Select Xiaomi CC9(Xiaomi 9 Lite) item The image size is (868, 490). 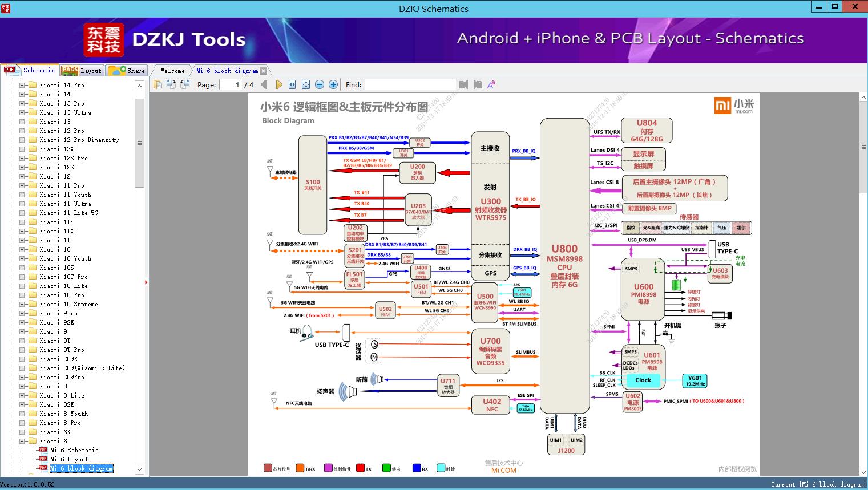pyautogui.click(x=82, y=368)
